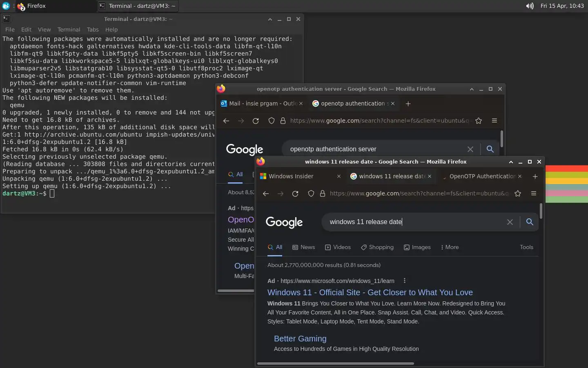The image size is (588, 368).
Task: Click the search magnifier in openotp window
Action: [x=490, y=149]
